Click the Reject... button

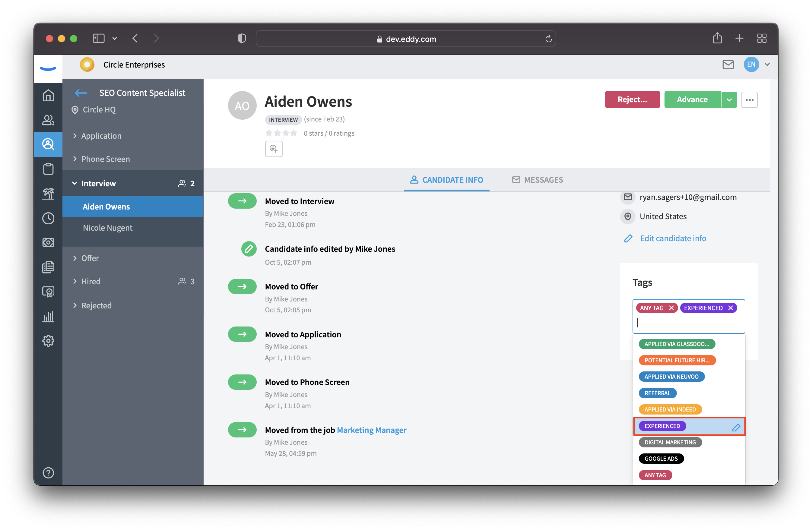632,99
